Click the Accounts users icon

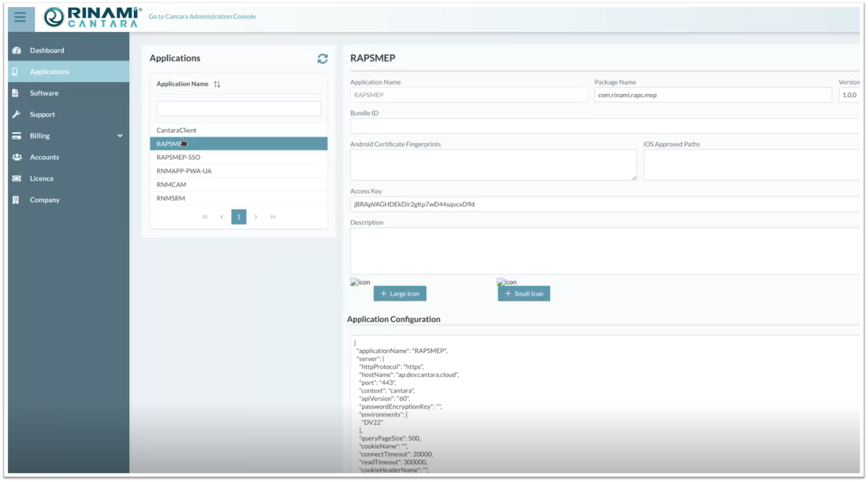(x=17, y=157)
